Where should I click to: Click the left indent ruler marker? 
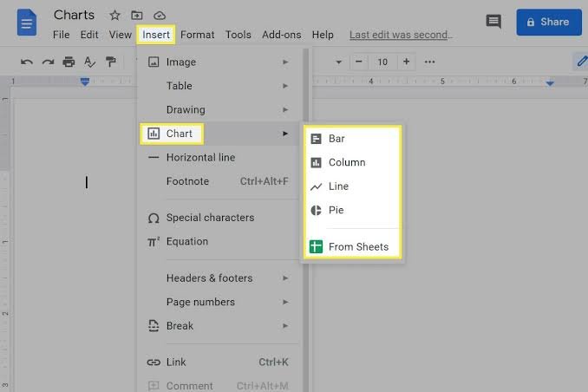[x=85, y=82]
